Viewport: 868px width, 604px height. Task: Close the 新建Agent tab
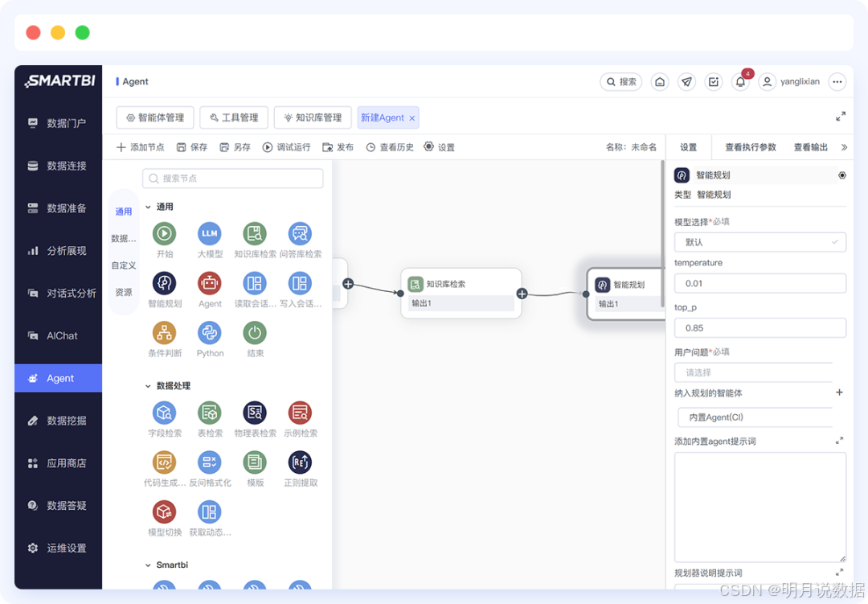tap(411, 118)
